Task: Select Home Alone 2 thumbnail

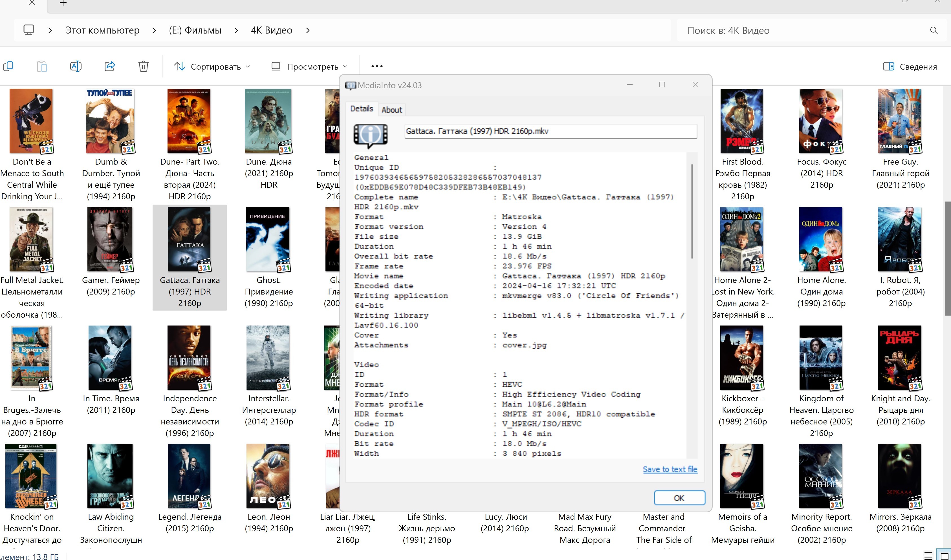Action: point(742,240)
